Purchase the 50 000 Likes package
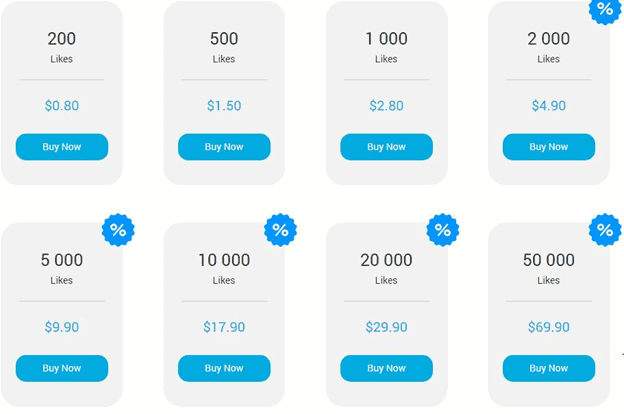Viewport: 624px width, 414px height. [548, 368]
